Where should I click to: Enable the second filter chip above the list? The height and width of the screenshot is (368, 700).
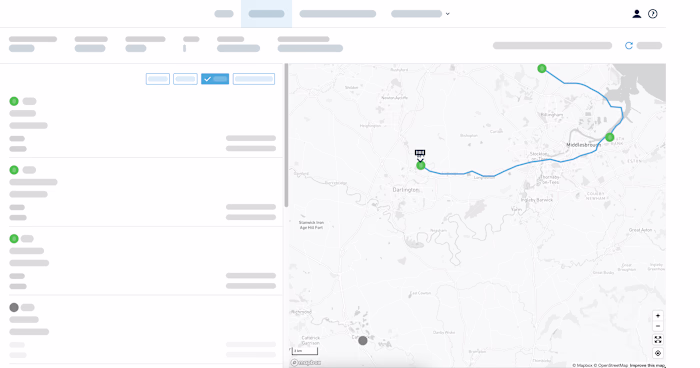pyautogui.click(x=185, y=79)
